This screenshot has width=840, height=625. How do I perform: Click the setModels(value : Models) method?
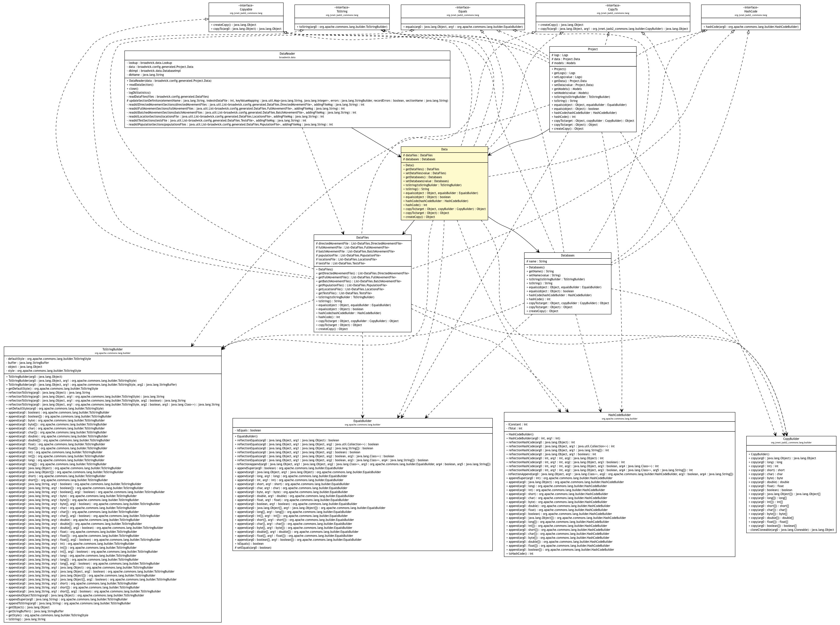coord(570,93)
